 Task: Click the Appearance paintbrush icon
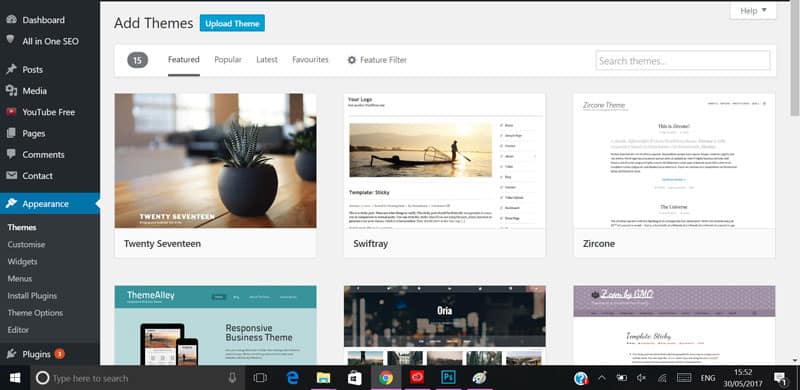coord(11,203)
